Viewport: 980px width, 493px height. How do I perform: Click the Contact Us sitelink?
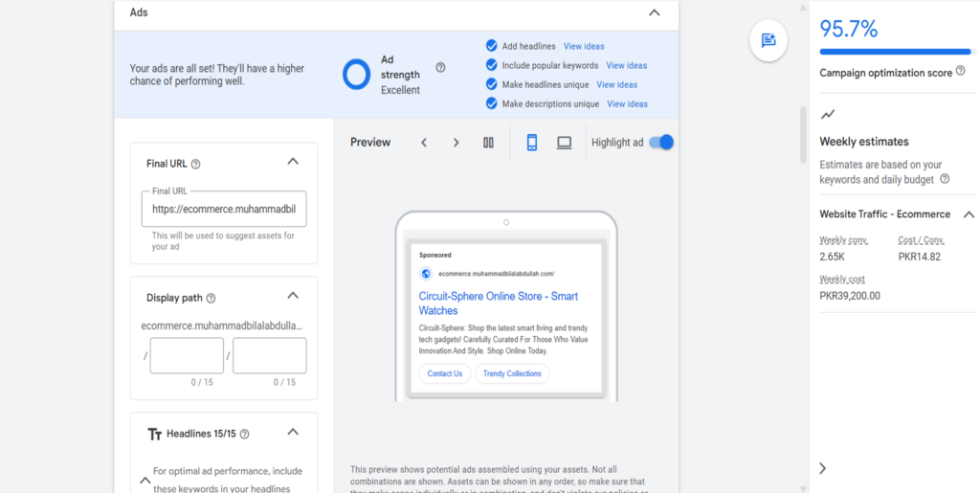point(444,373)
